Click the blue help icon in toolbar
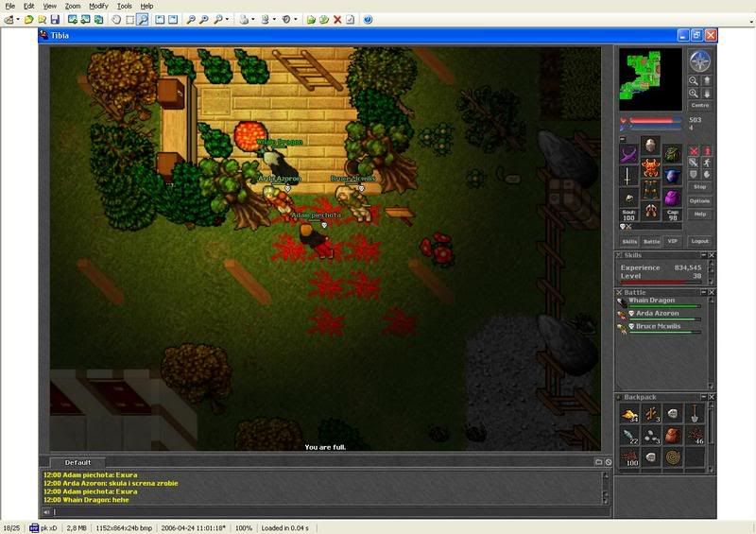The height and width of the screenshot is (534, 756). pos(368,19)
